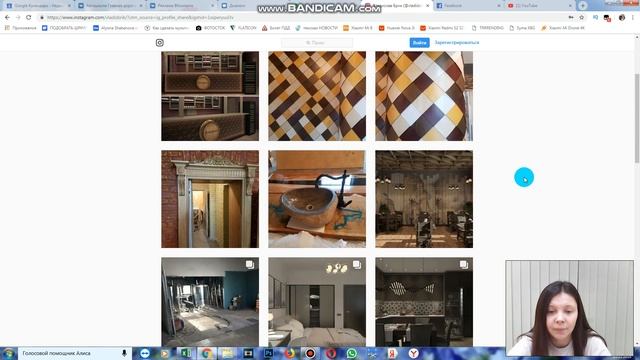
Task: Switch to the Facebook tab
Action: [467, 6]
